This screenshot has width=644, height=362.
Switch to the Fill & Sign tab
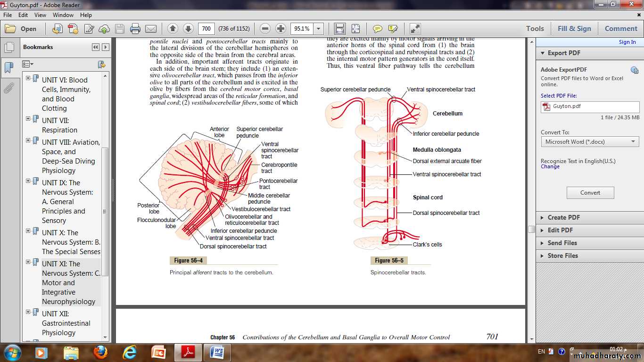(574, 29)
